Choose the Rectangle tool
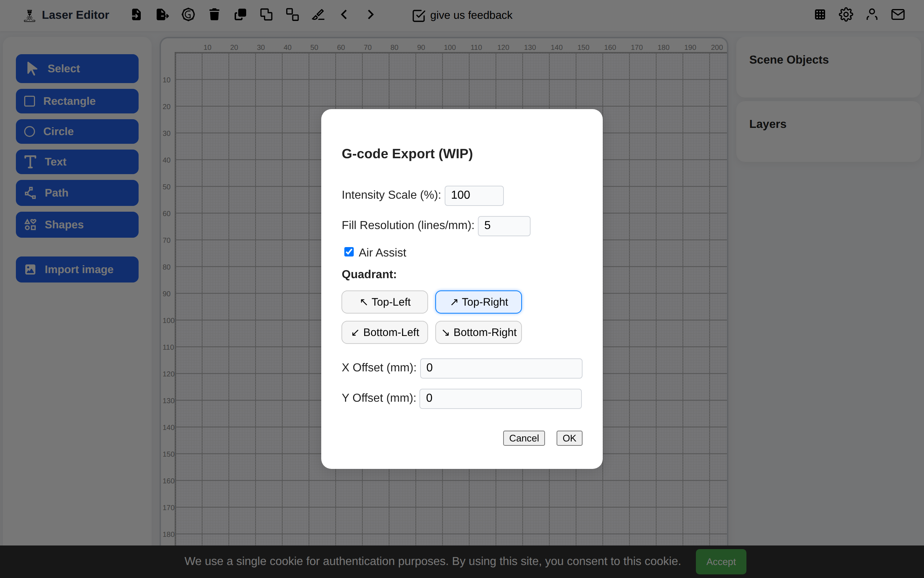 pos(77,101)
